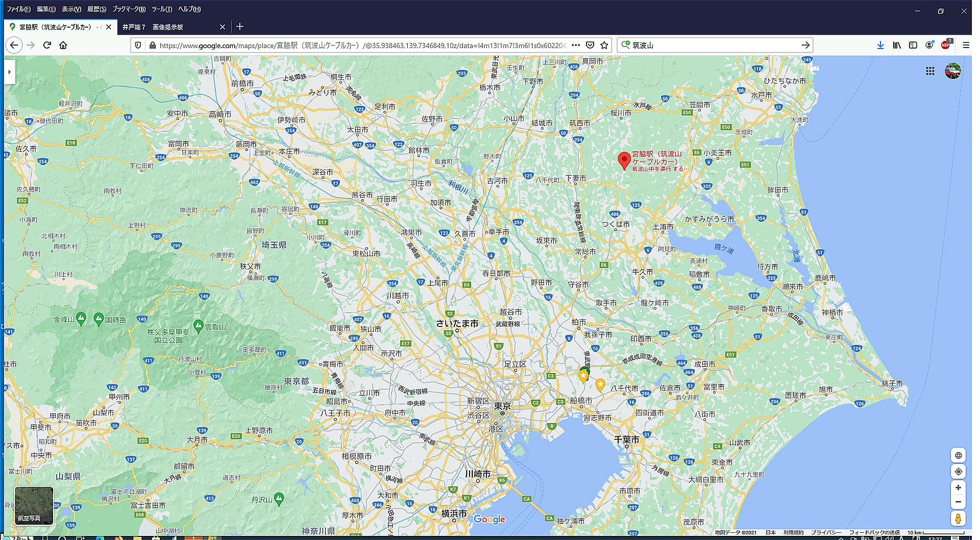View site security padlock details
Screen dimensions: 980x540
[x=152, y=45]
